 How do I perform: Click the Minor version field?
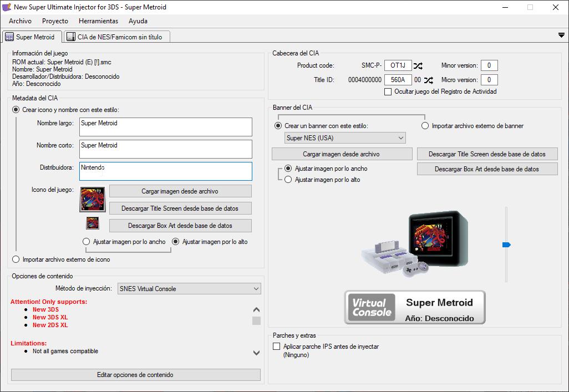tap(489, 65)
